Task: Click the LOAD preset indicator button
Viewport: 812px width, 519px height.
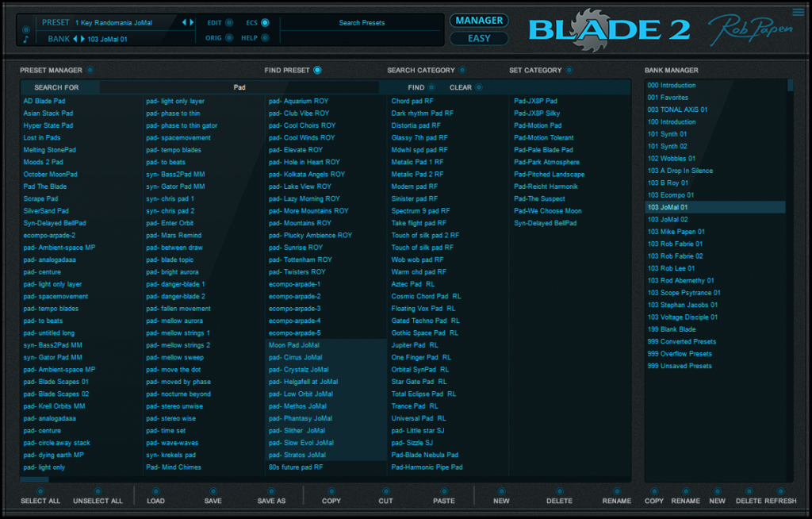Action: pos(155,491)
